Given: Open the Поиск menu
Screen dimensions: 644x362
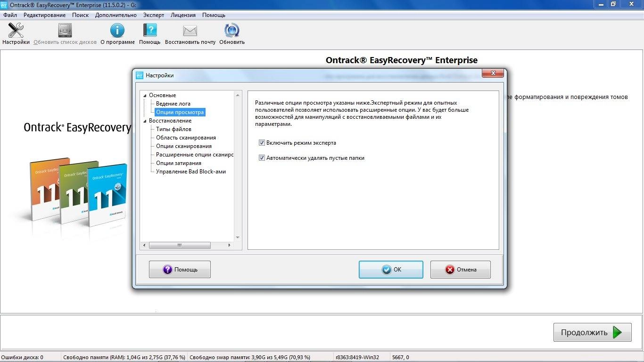Looking at the screenshot, I should [x=81, y=15].
